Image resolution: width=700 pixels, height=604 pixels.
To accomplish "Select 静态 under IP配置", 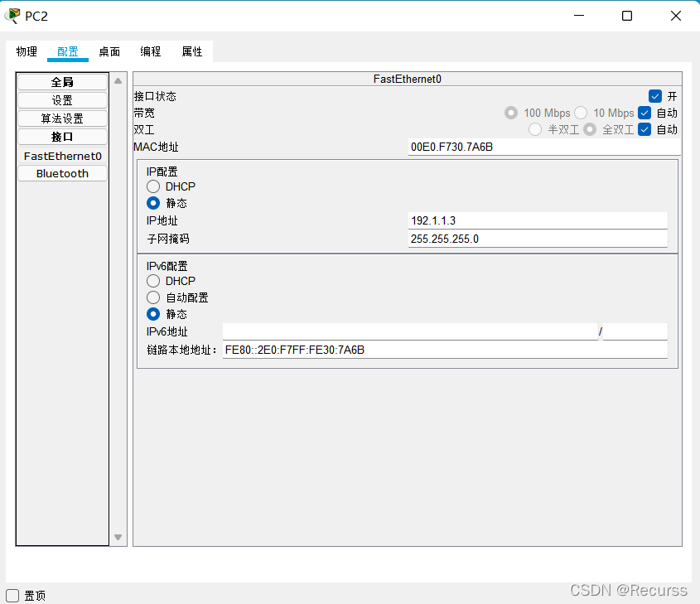I will [x=153, y=203].
